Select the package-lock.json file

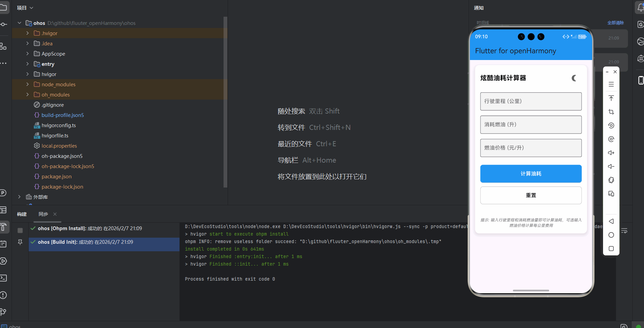62,187
